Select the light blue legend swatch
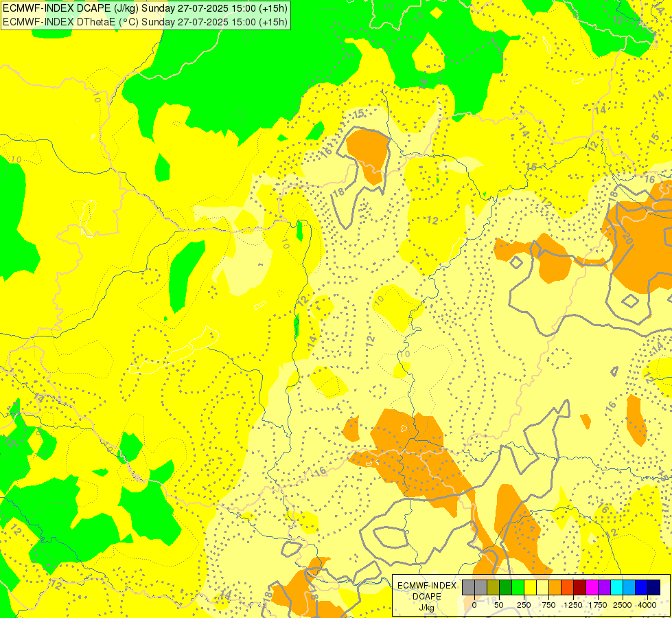Viewport: 672px width, 618px height. coord(629,587)
